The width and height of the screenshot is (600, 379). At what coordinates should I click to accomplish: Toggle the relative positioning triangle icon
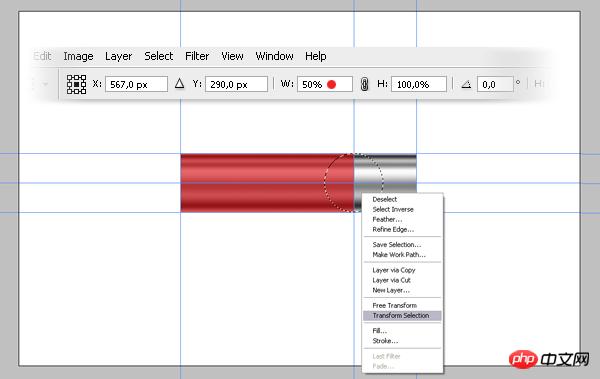click(179, 83)
